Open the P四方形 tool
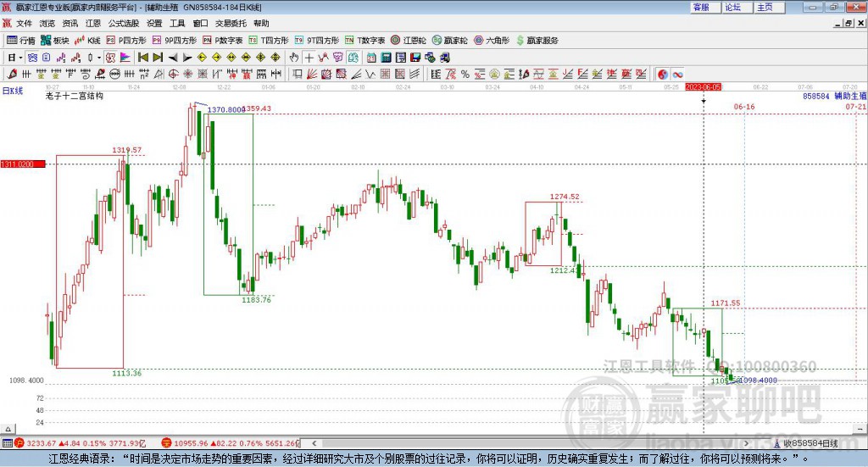This screenshot has width=868, height=467. pos(126,41)
